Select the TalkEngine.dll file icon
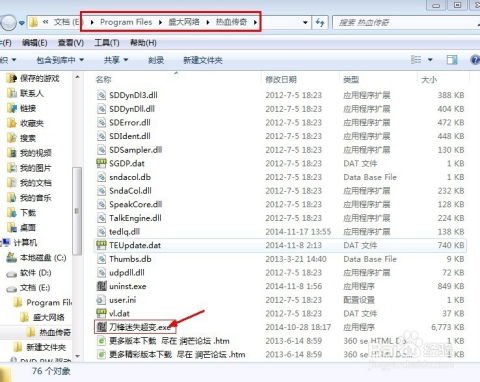 point(101,218)
